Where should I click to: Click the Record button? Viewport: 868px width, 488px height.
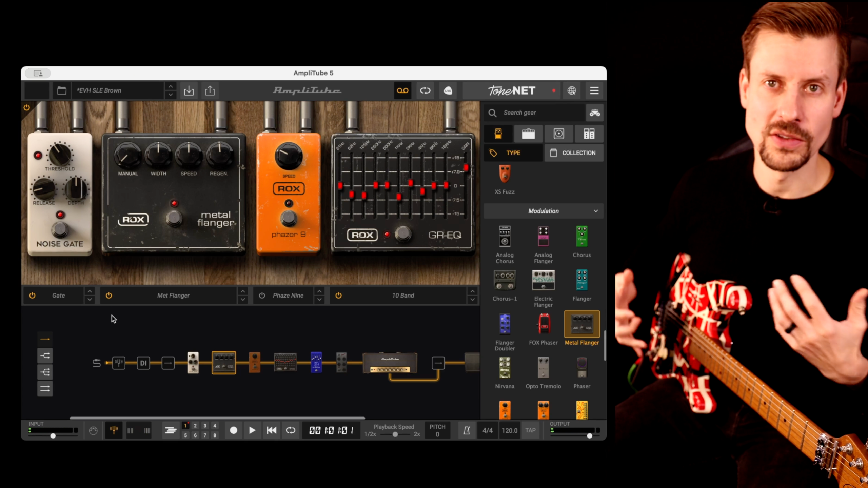tap(233, 430)
